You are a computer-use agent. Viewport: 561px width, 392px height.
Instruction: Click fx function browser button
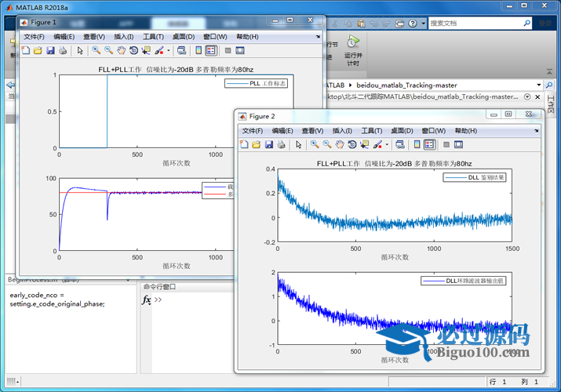(147, 299)
